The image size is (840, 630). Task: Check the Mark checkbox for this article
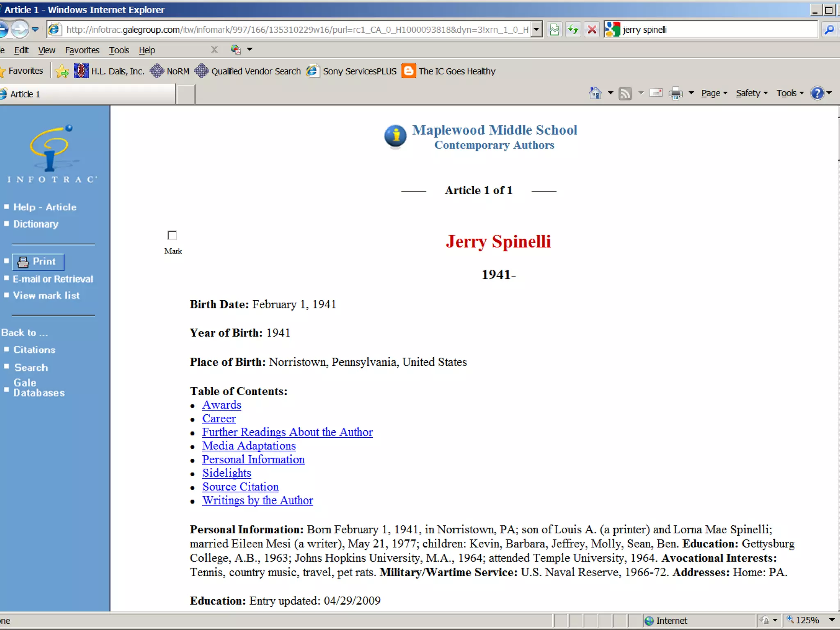(x=172, y=235)
